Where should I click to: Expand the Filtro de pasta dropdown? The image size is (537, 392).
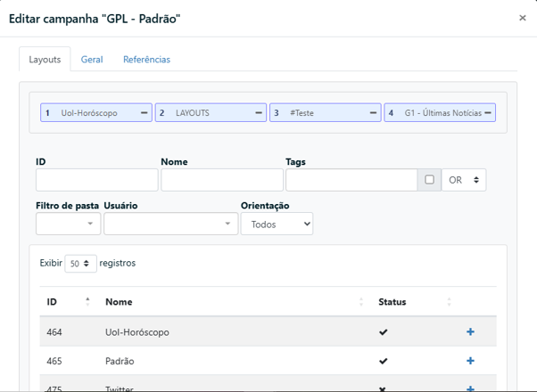pyautogui.click(x=68, y=224)
